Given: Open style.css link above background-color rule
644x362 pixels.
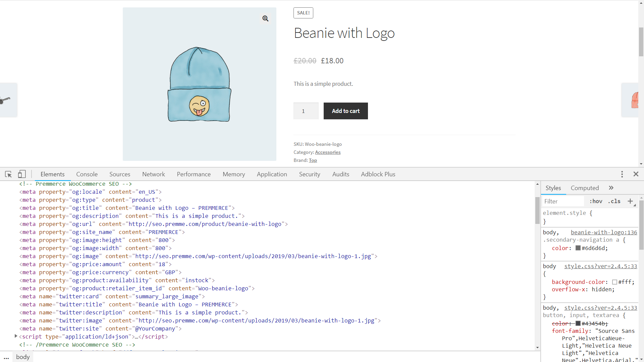Looking at the screenshot, I should [600, 266].
